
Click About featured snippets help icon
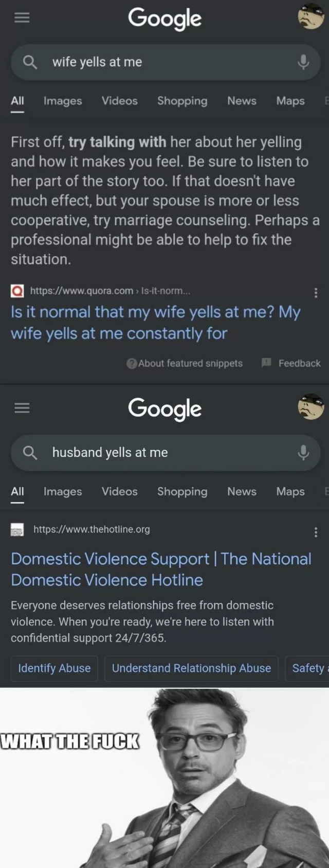(132, 363)
